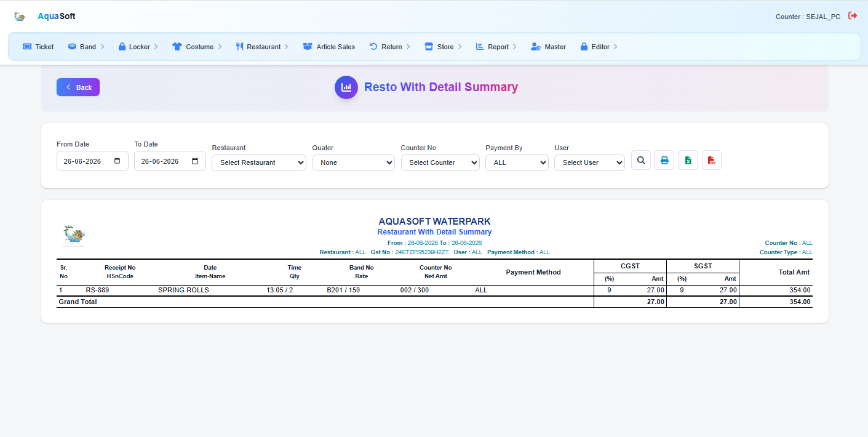The height and width of the screenshot is (437, 868).
Task: Click the SGST column header
Action: (703, 266)
